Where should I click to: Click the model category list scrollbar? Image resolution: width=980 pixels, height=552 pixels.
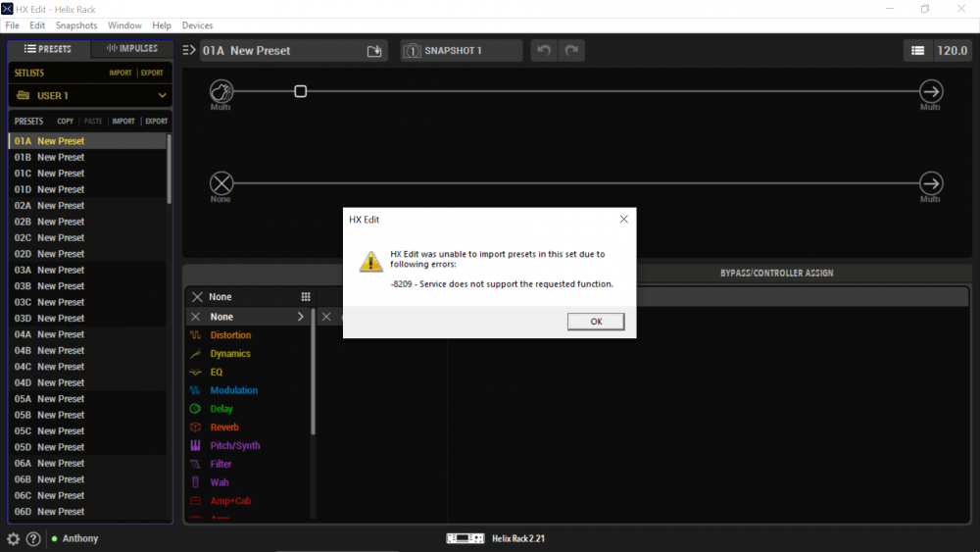[x=313, y=372]
